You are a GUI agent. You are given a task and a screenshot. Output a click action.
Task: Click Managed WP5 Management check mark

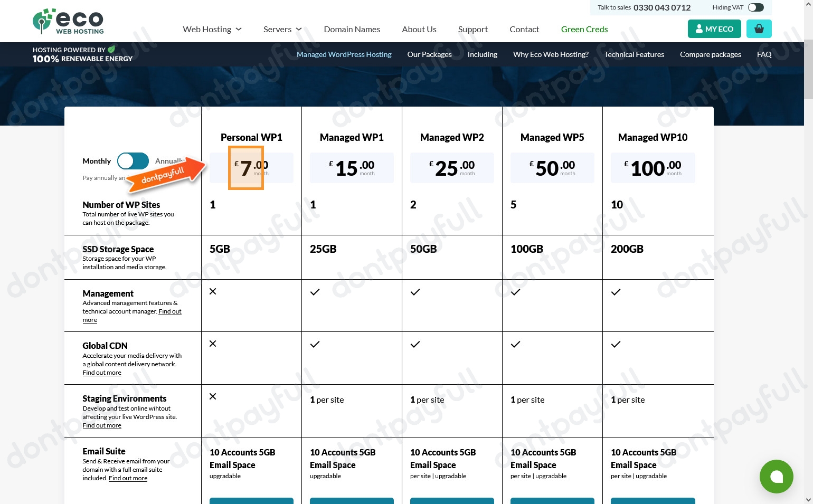(515, 292)
